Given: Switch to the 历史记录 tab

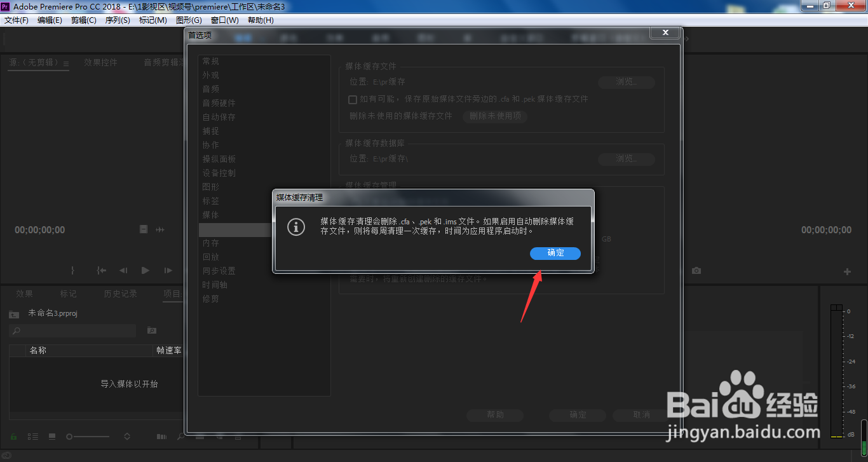Looking at the screenshot, I should (120, 294).
